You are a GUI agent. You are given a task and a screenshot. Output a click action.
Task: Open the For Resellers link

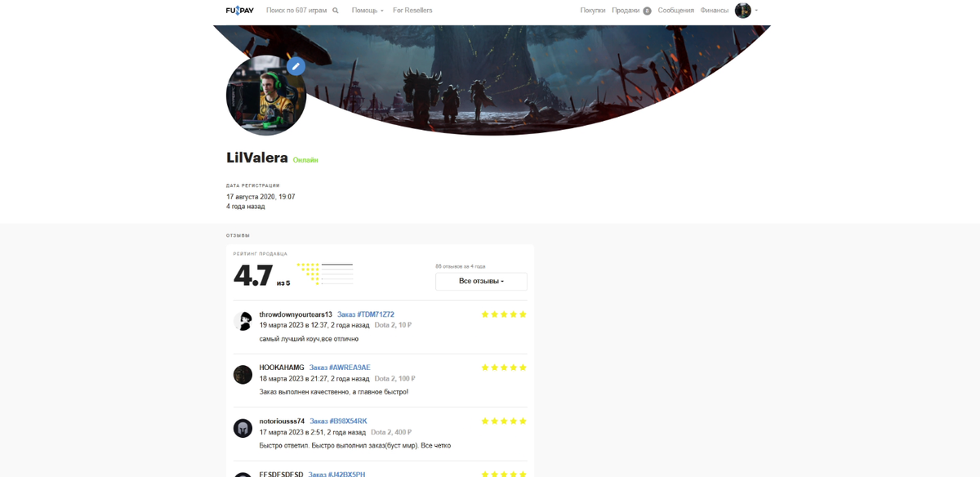412,11
